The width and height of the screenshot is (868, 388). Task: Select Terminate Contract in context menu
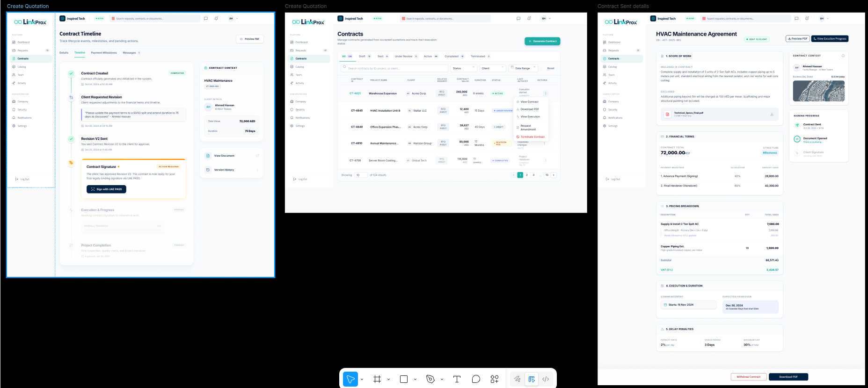coord(532,137)
